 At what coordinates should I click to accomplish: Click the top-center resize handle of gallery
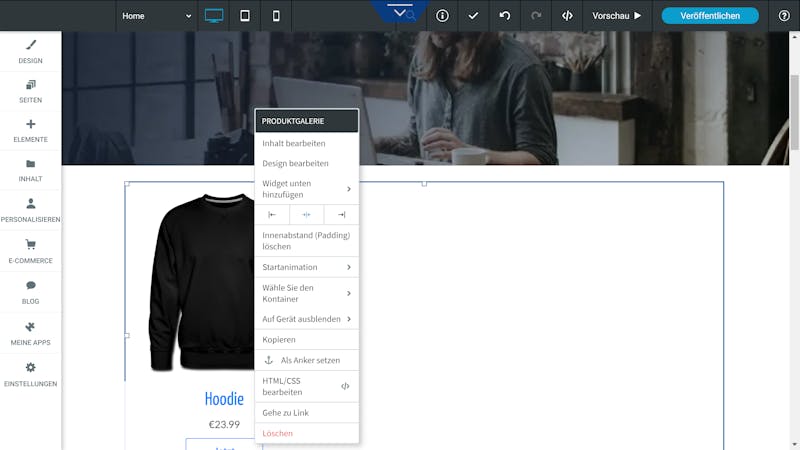(x=424, y=184)
